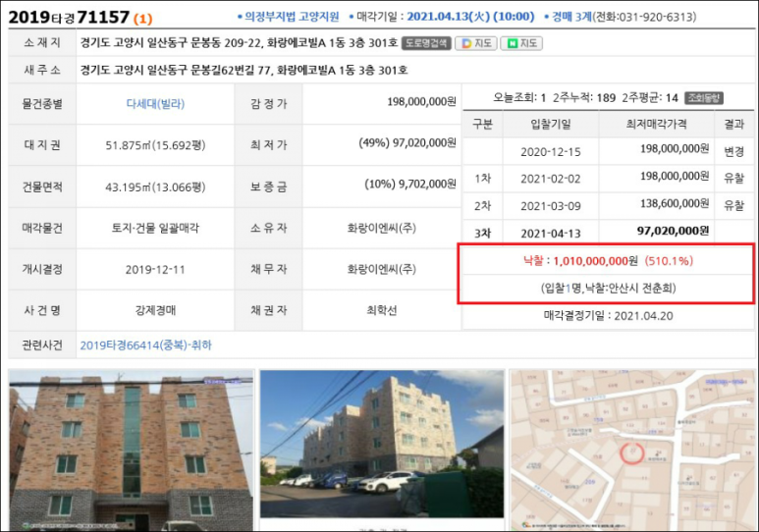The height and width of the screenshot is (532, 759).
Task: Open related case 2019타경66414(중복)-취하
Action: (145, 346)
